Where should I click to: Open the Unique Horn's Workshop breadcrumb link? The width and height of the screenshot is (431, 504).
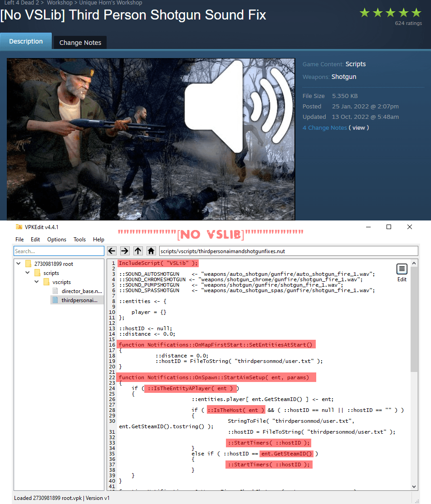pyautogui.click(x=111, y=3)
